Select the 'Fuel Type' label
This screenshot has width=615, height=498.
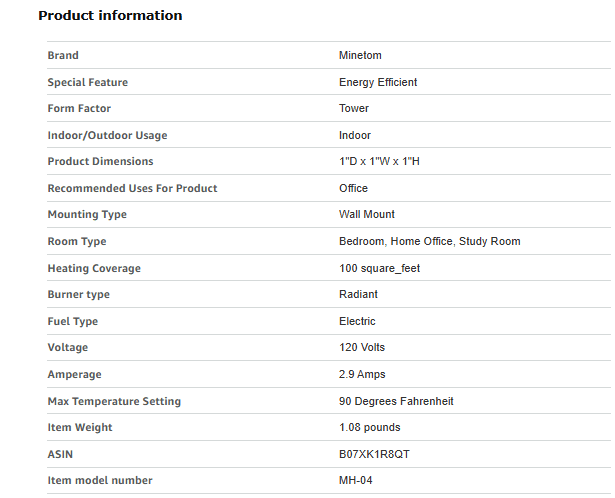73,322
